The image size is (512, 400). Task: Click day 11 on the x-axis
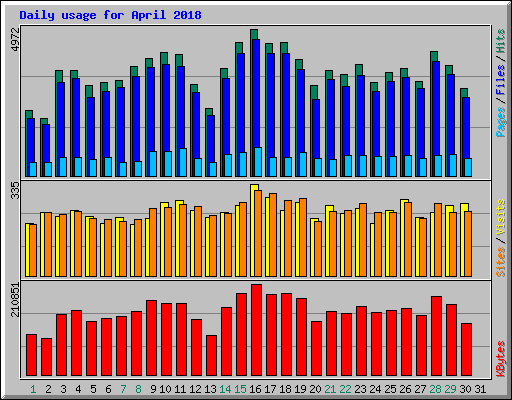click(180, 389)
